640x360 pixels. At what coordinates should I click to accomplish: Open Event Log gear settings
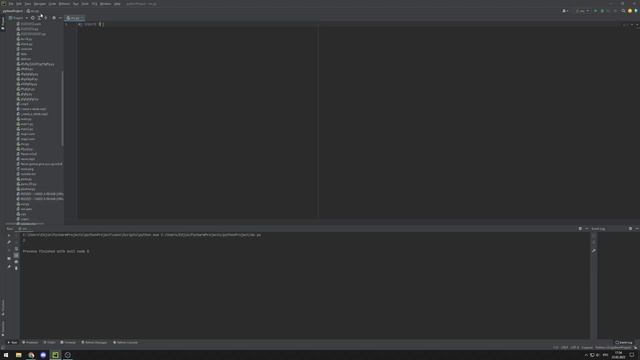[x=630, y=229]
